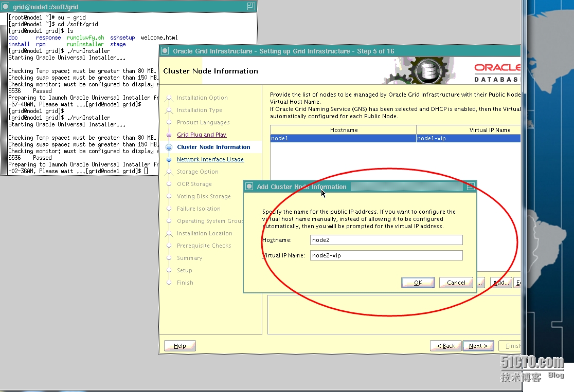Click the Virtual IP Name column header
The width and height of the screenshot is (574, 392).
[x=469, y=130]
